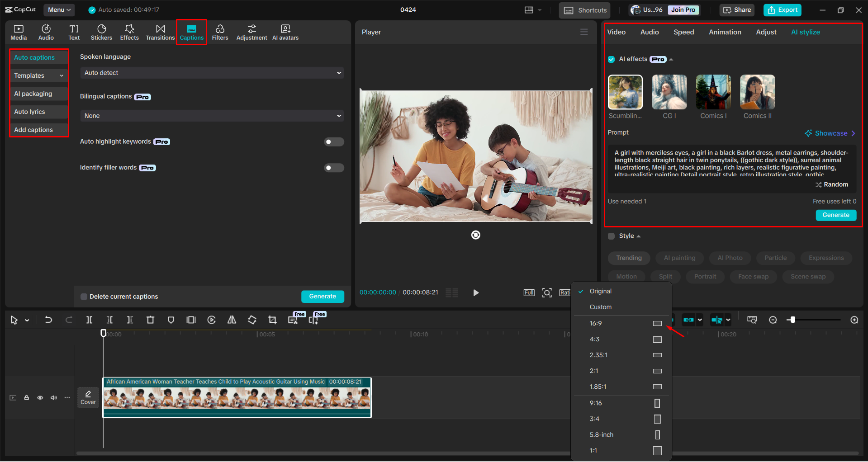Open the Bilingual captions dropdown

coord(211,116)
